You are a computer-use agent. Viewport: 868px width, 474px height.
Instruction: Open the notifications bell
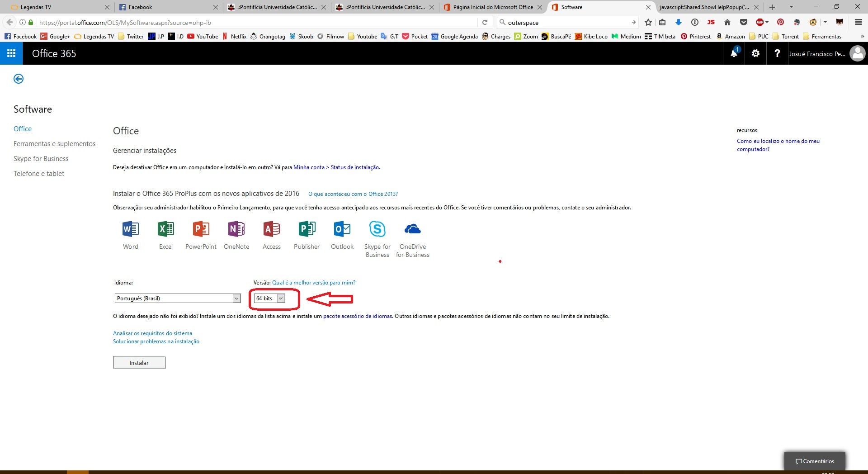click(734, 53)
